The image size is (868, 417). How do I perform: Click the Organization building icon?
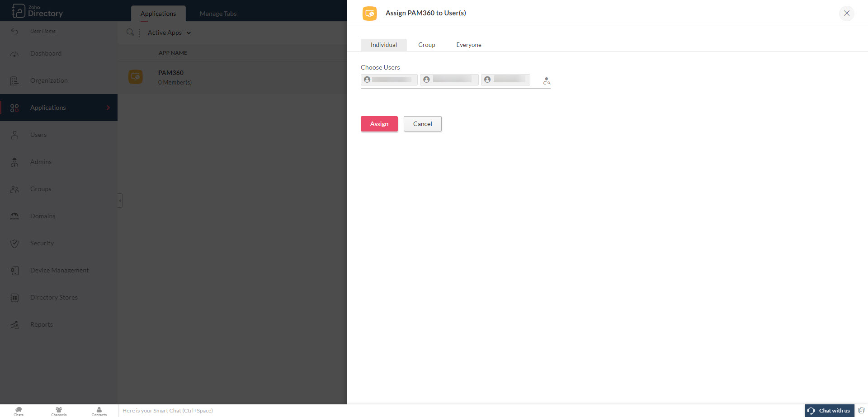click(x=14, y=81)
